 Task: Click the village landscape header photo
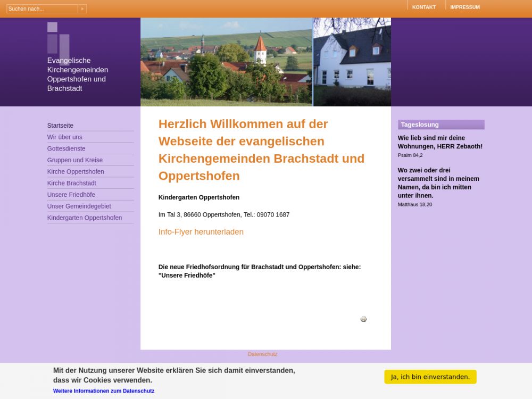pos(226,62)
